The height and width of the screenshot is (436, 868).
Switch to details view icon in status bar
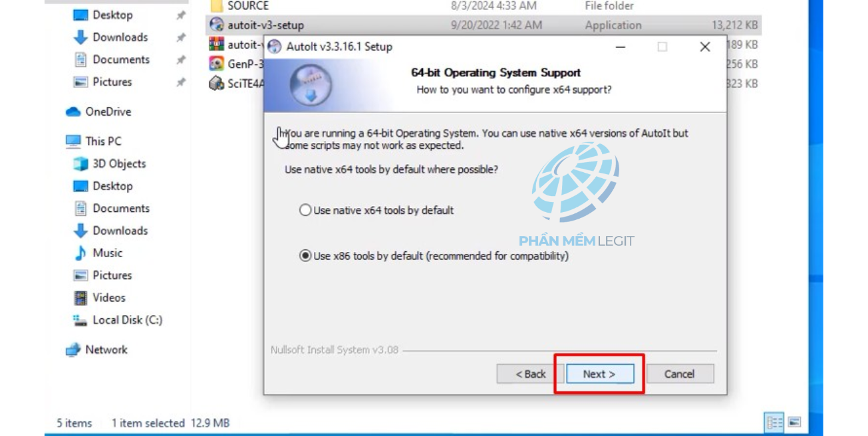(774, 422)
